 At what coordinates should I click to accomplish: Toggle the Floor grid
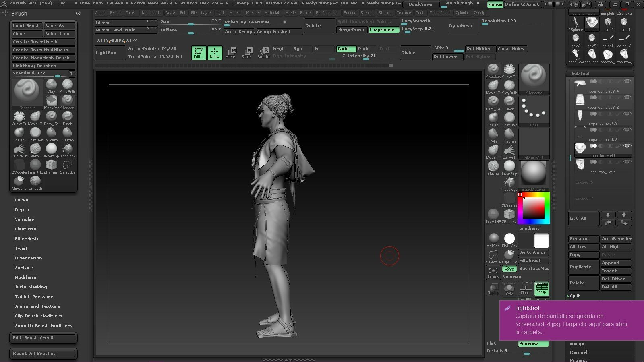point(525,288)
